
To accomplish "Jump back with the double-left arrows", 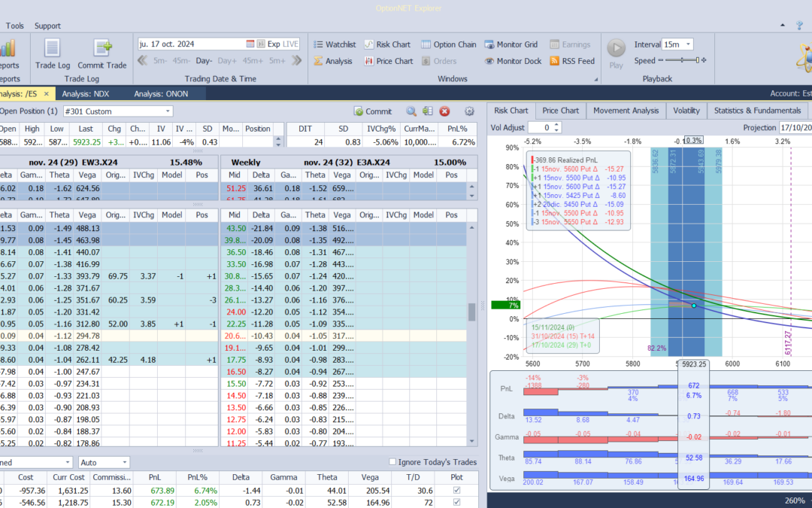I will pyautogui.click(x=142, y=61).
